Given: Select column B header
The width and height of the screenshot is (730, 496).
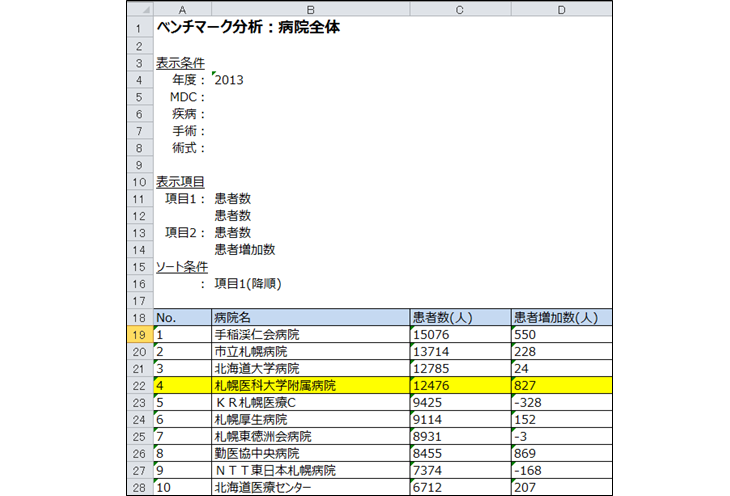Looking at the screenshot, I should 311,9.
